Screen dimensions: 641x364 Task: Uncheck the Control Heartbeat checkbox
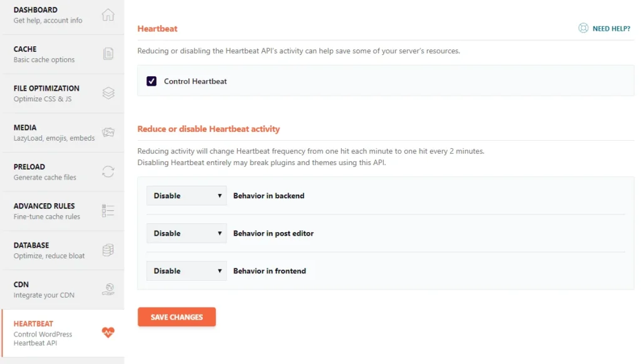click(151, 81)
